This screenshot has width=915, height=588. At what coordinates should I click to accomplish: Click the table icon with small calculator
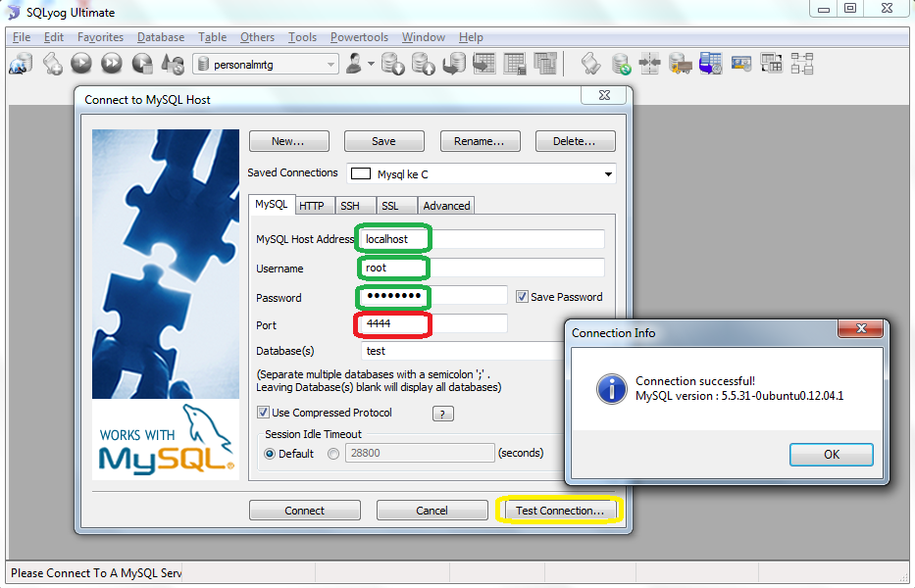[515, 64]
